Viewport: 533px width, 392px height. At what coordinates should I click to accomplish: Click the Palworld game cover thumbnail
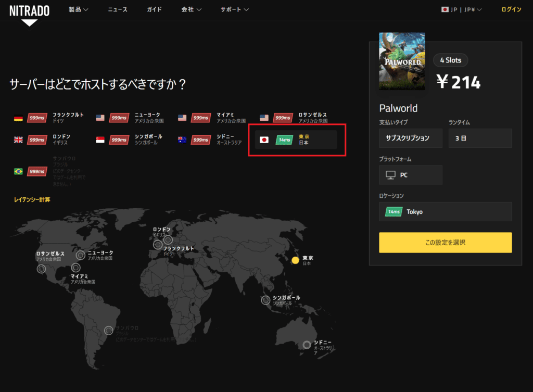tap(402, 61)
